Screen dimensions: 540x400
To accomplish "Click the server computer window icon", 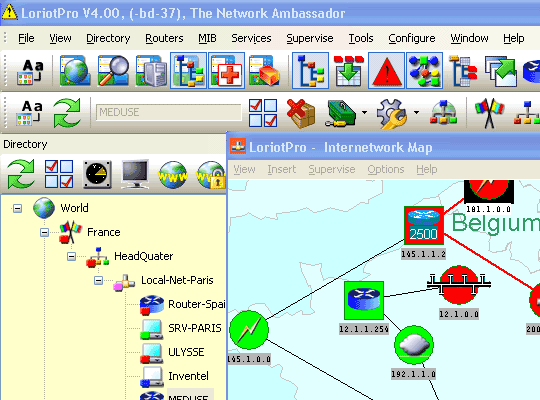I will (x=151, y=71).
